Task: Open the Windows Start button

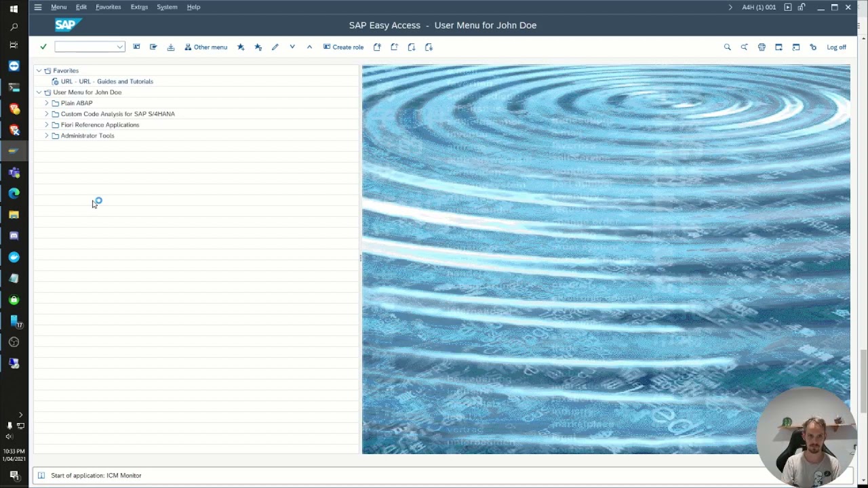Action: point(14,9)
